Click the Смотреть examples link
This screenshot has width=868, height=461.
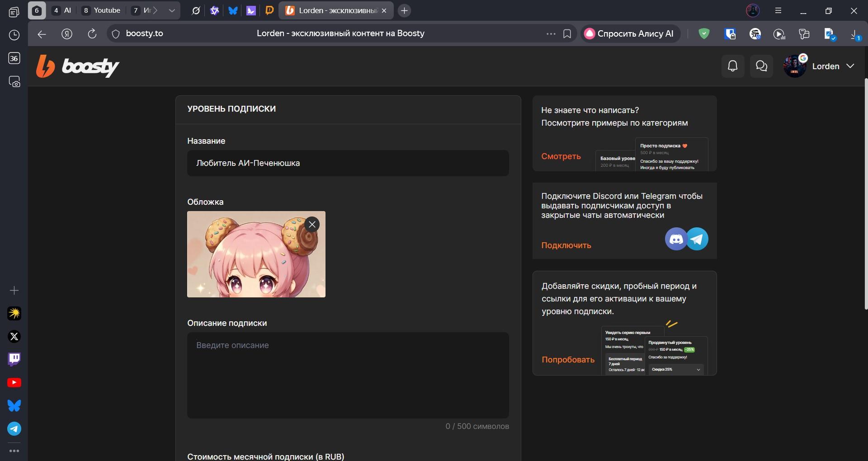point(561,156)
